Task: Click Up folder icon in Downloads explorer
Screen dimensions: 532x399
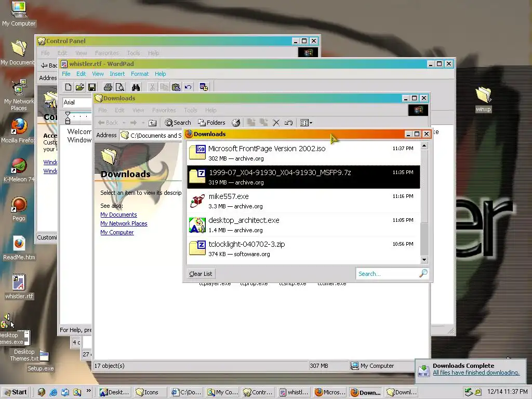Action: coord(153,123)
